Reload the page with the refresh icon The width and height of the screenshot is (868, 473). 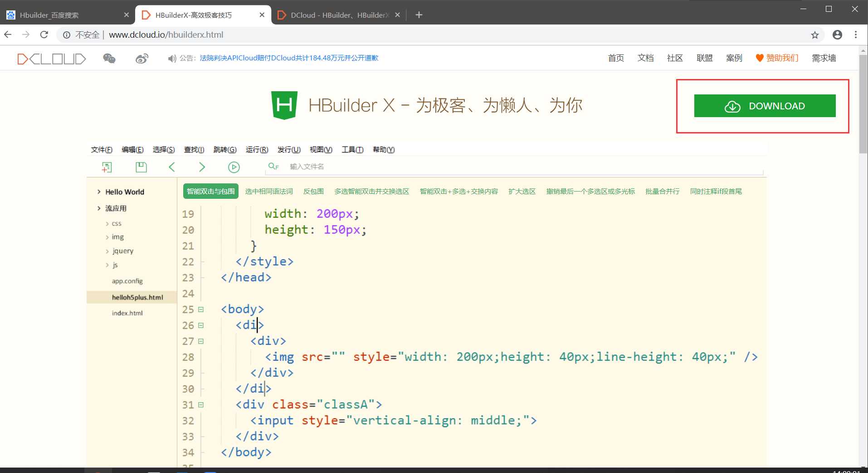pos(44,34)
